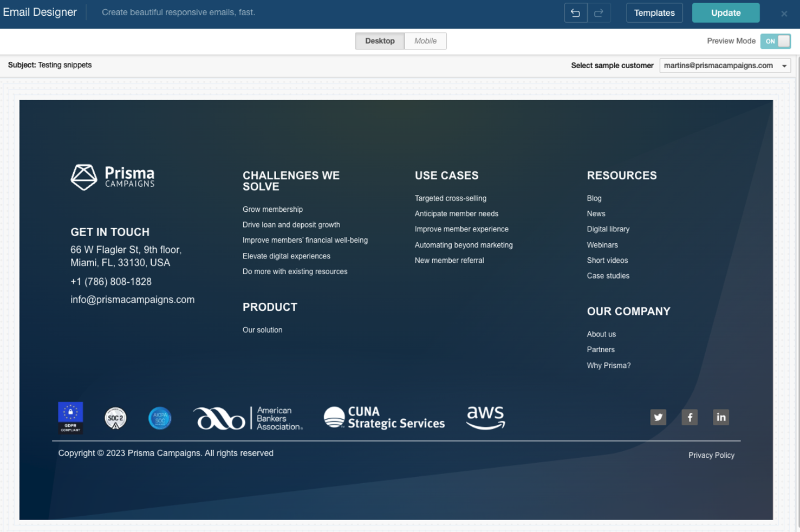Open the Digital library link
800x532 pixels.
[608, 229]
